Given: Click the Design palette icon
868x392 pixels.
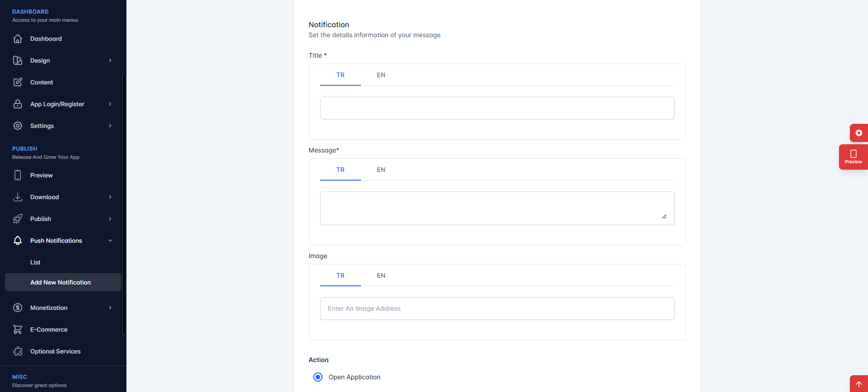Looking at the screenshot, I should click(x=18, y=60).
